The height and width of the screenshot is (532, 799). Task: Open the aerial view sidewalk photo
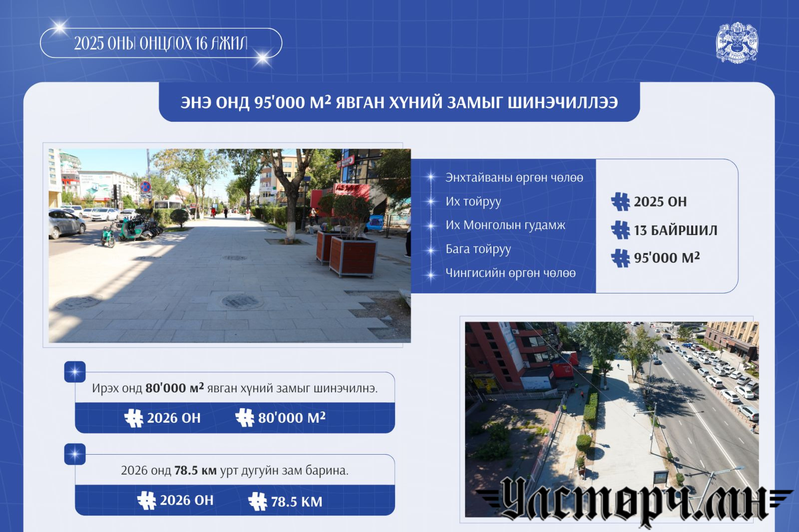[x=611, y=399]
